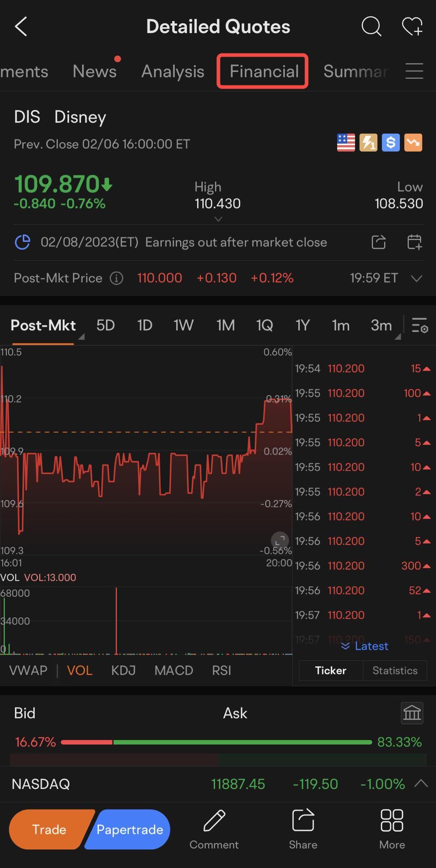Switch to Statistics view
Screen dimensions: 436x868
point(395,670)
